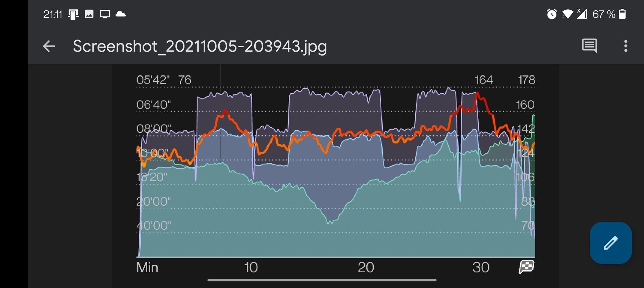Tap the 30 minute axis mark
Screen dimensions: 644x288
click(481, 268)
